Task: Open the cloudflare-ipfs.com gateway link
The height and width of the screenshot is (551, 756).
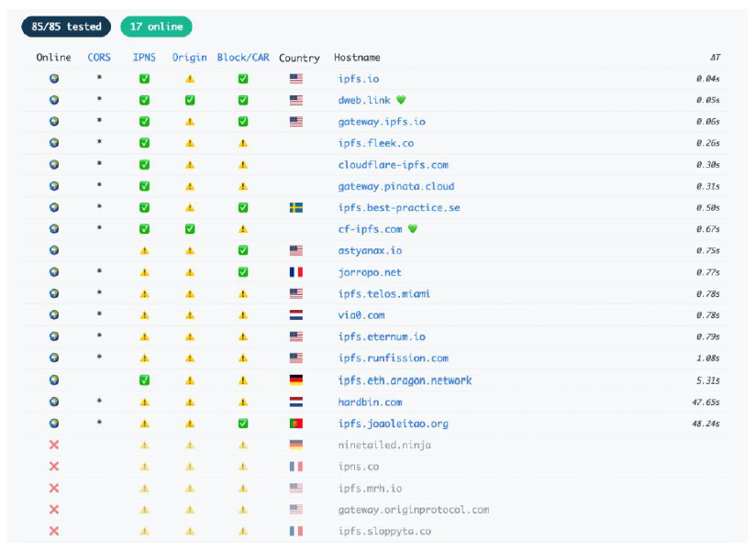Action: [393, 165]
